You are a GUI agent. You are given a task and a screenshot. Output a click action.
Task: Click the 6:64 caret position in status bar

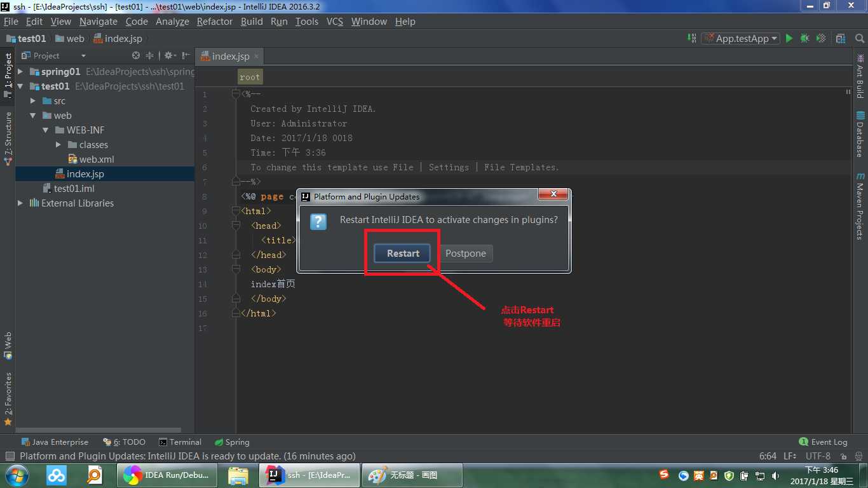click(768, 456)
